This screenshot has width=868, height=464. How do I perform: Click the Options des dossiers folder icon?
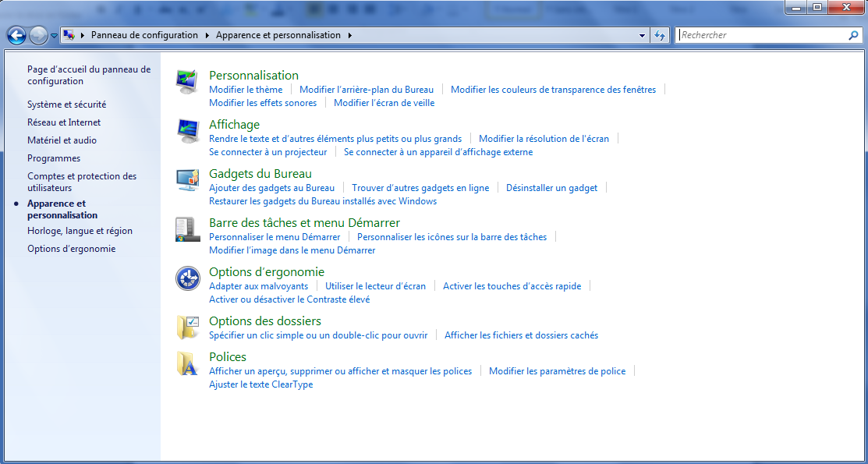pos(187,327)
